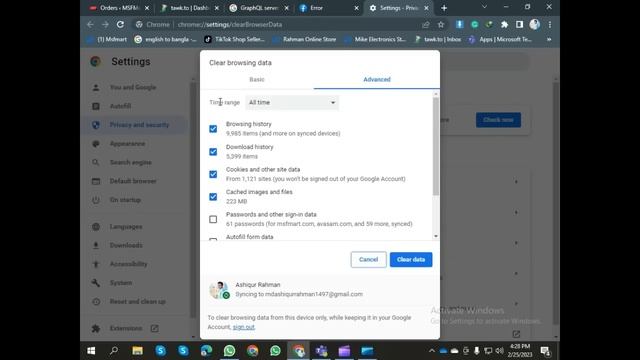The height and width of the screenshot is (360, 640).
Task: Select Search engine in Settings sidebar
Action: 131,162
